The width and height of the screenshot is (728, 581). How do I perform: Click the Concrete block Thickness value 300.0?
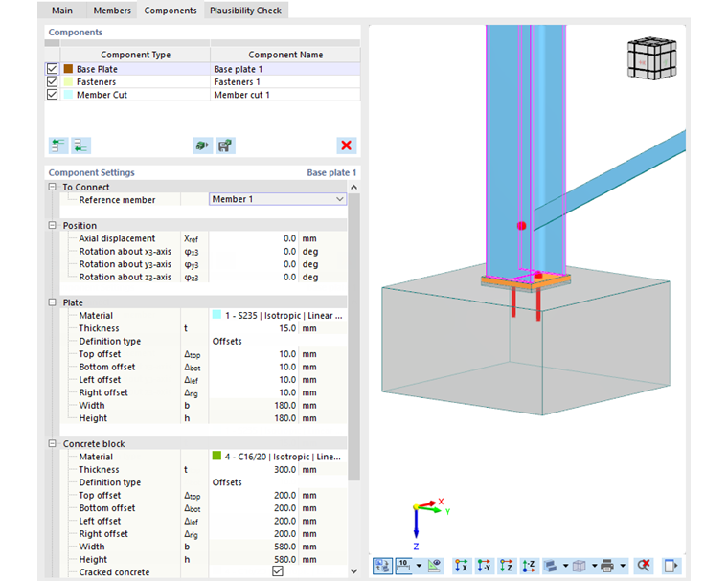point(253,470)
